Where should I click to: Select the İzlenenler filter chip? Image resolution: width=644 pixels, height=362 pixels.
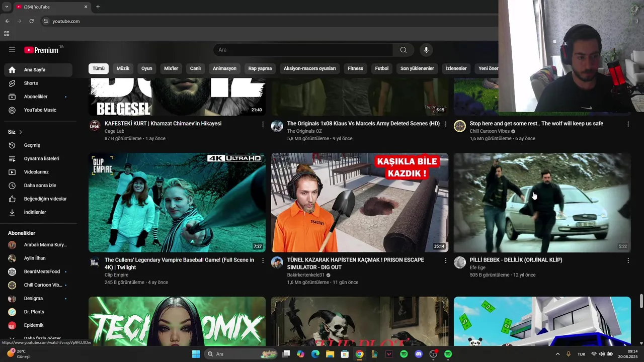point(456,68)
